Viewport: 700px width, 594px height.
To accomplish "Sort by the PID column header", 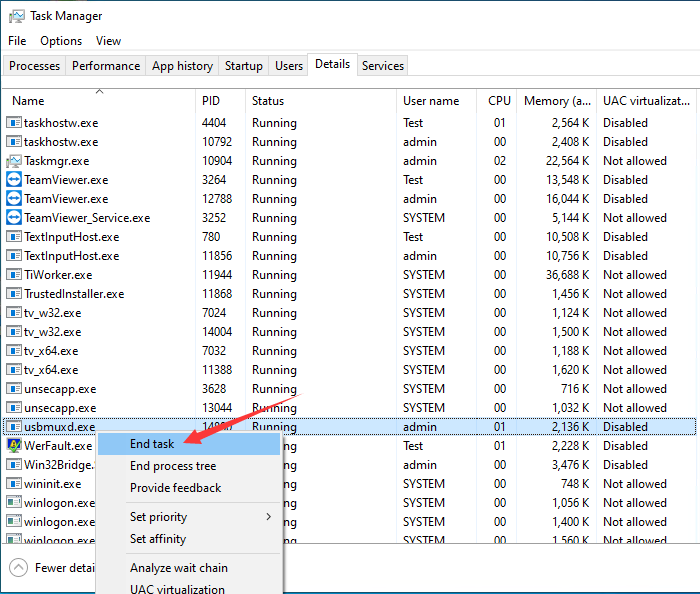I will (x=221, y=100).
